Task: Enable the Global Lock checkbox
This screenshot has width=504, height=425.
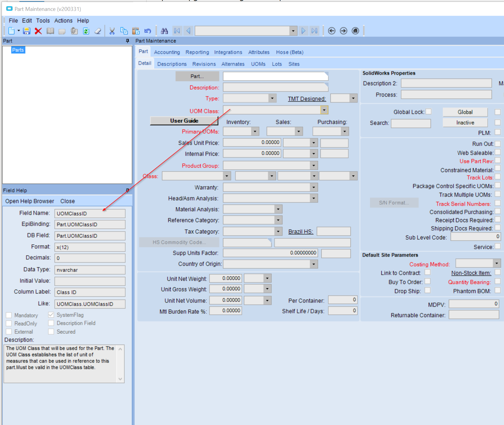Action: click(x=428, y=112)
